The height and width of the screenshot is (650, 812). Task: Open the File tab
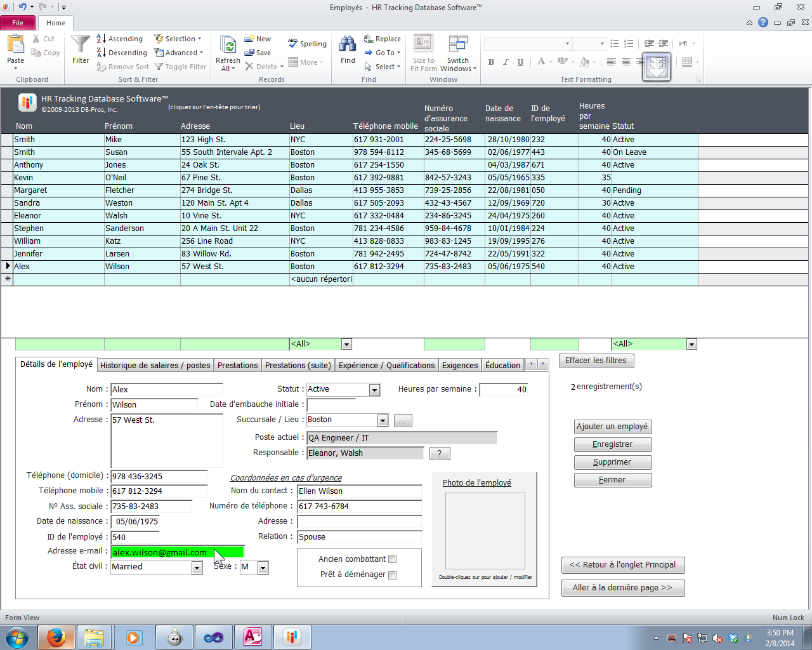coord(18,23)
